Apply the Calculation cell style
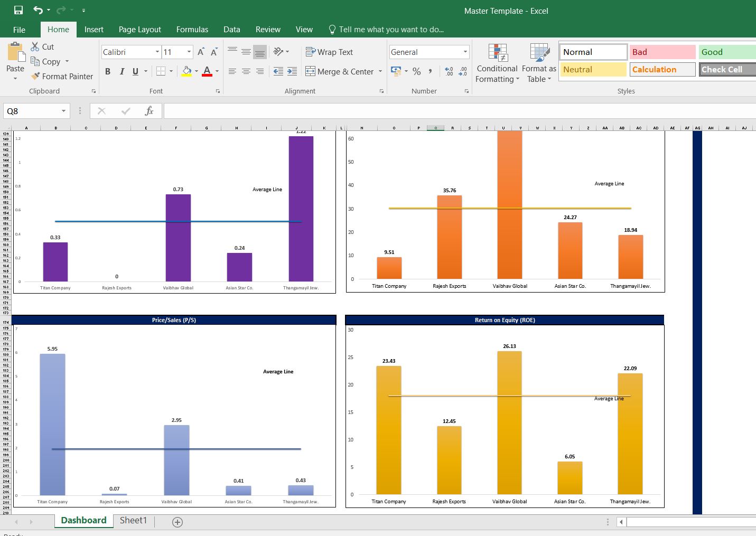Screen dimensions: 756x536 662,69
